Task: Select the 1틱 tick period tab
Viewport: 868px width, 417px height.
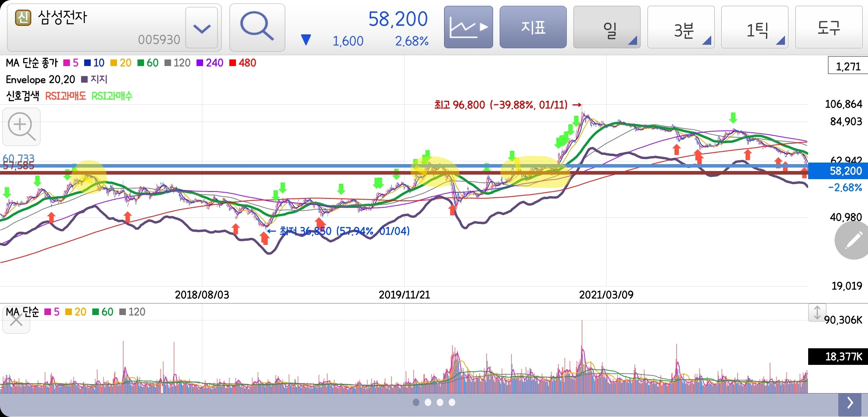Action: (x=754, y=27)
